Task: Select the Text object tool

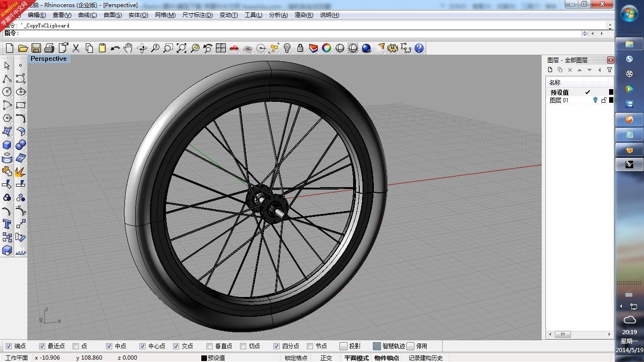Action: (x=7, y=224)
